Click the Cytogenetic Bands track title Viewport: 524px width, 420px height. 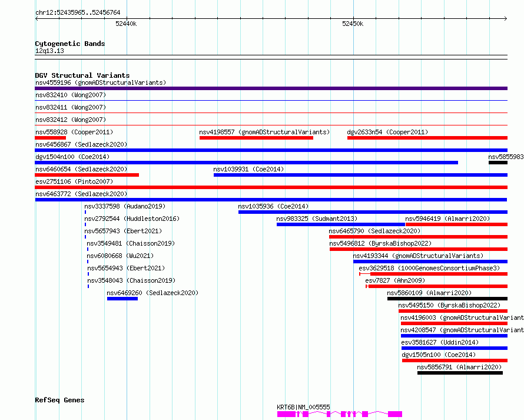click(x=70, y=44)
